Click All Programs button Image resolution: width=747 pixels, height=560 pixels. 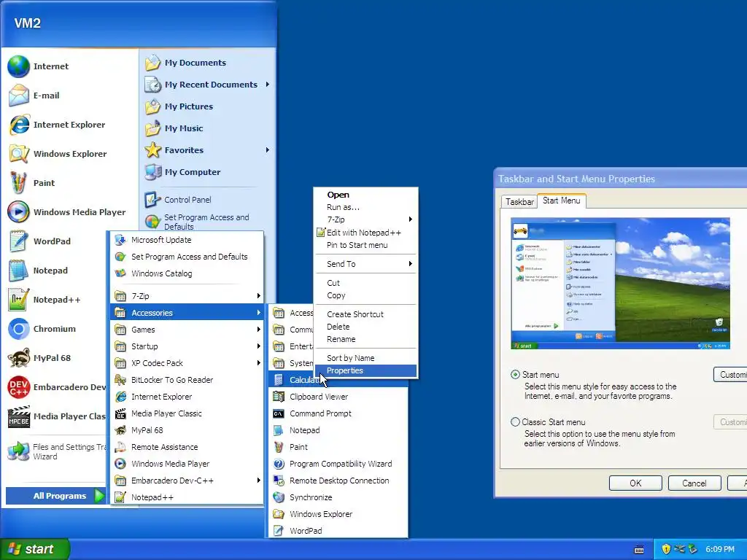(x=55, y=496)
